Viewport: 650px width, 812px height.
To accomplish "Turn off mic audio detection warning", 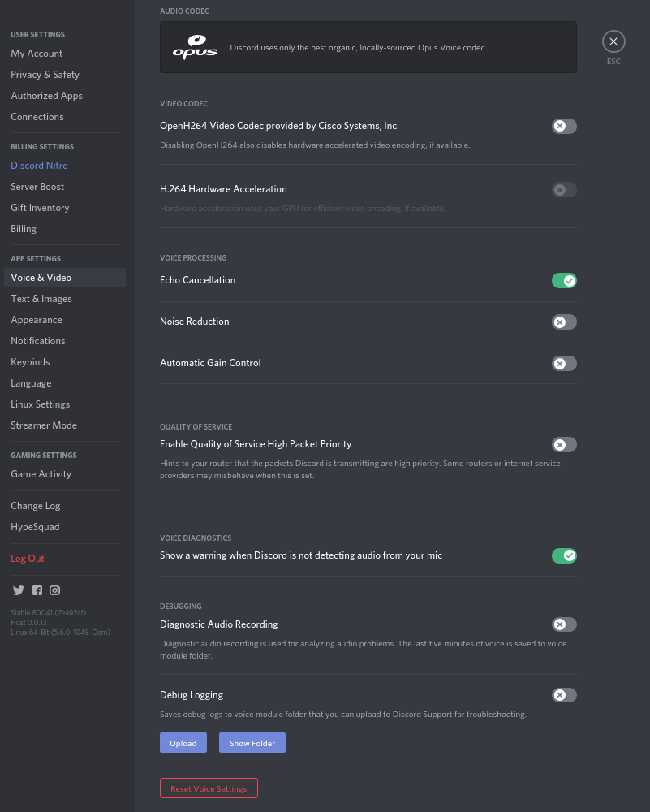I will 564,556.
